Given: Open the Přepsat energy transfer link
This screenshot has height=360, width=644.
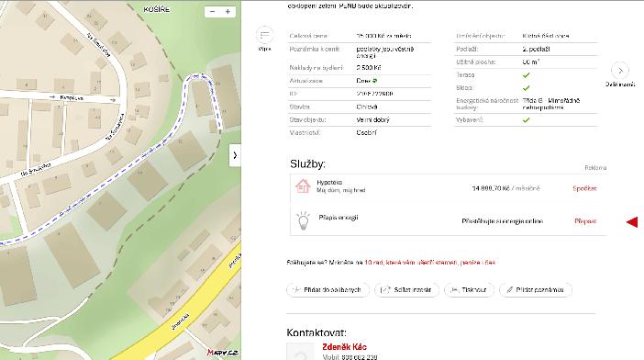Looking at the screenshot, I should 585,221.
